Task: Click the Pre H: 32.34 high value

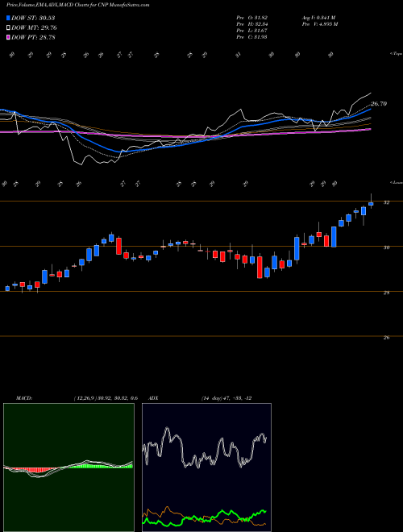Action: pyautogui.click(x=251, y=24)
